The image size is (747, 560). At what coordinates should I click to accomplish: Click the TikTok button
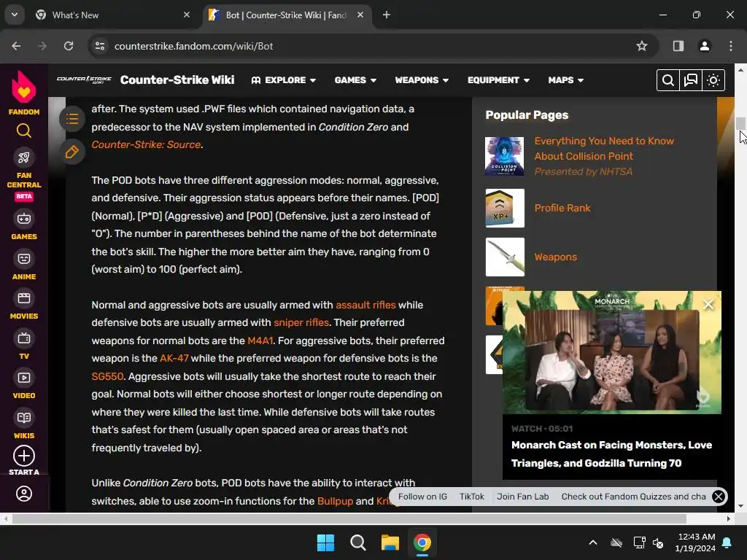coord(472,496)
